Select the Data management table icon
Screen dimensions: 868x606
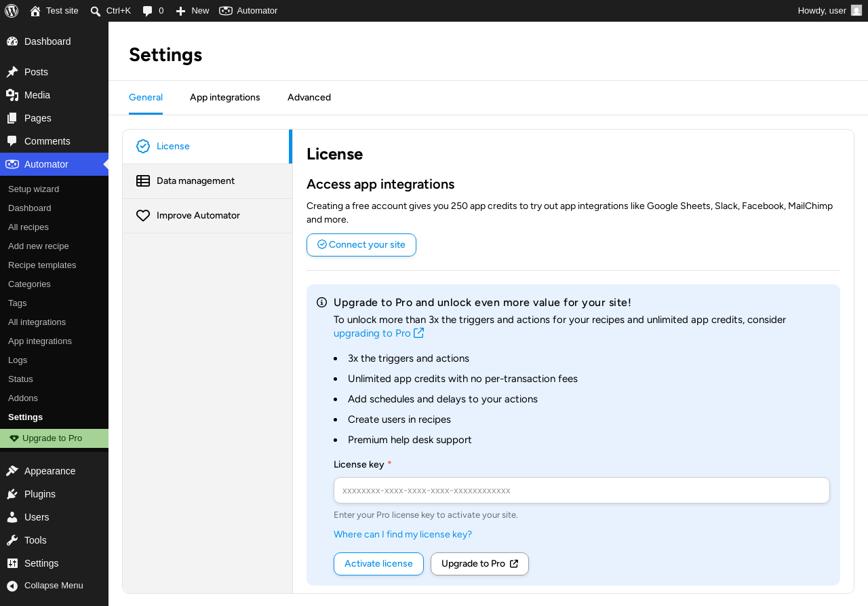[x=143, y=181]
